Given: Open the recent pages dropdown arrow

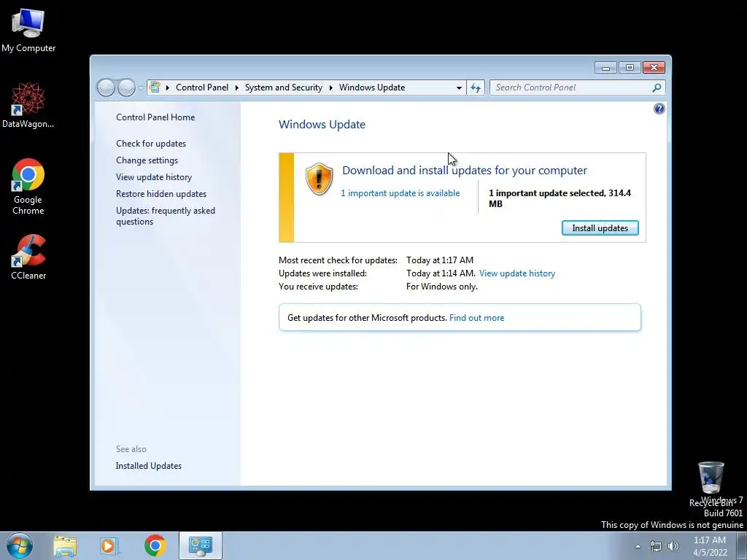Looking at the screenshot, I should [x=141, y=87].
